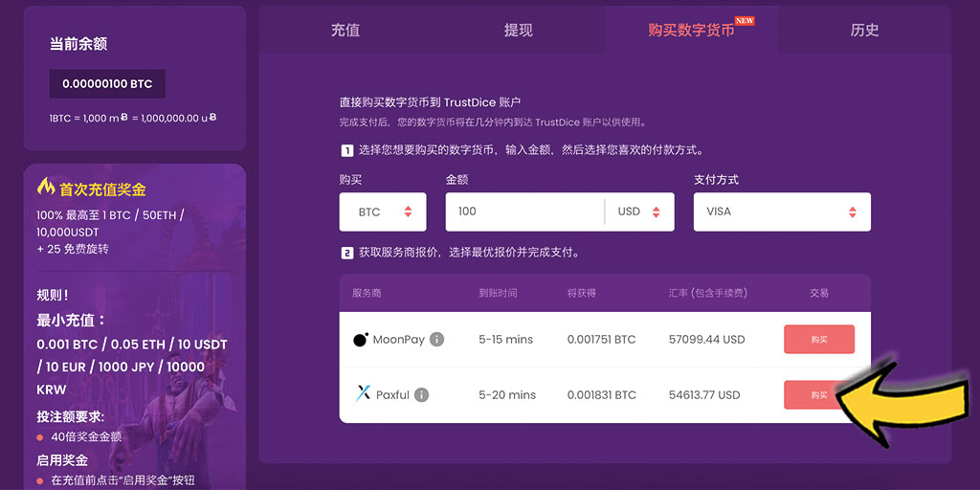This screenshot has height=490, width=980.
Task: Click the flame icon beside 首次充值奖金
Action: pyautogui.click(x=46, y=187)
